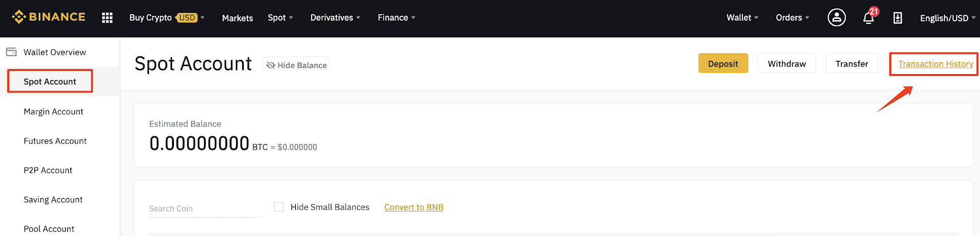This screenshot has width=980, height=236.
Task: Go to Markets in top navigation
Action: tap(238, 18)
